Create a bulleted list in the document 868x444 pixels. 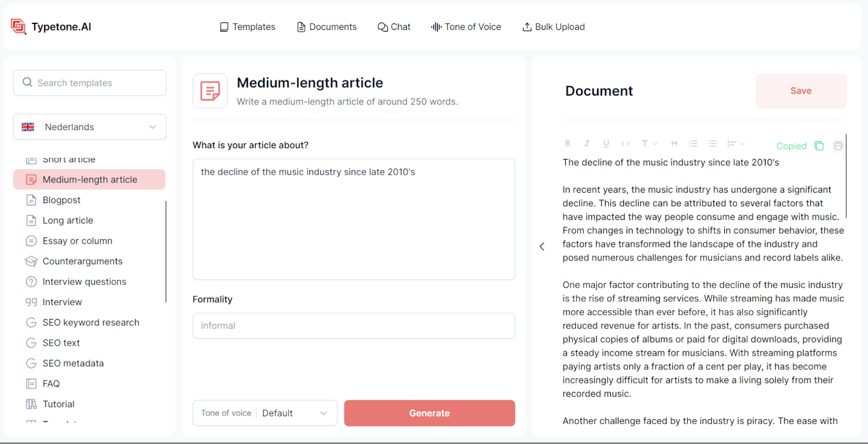click(x=712, y=143)
